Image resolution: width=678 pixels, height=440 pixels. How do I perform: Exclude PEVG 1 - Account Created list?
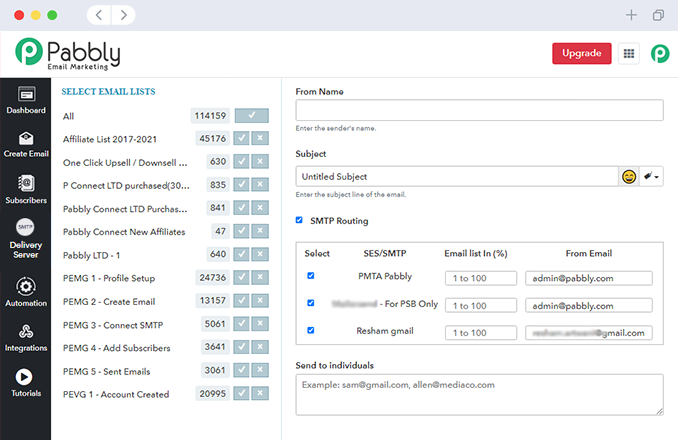[260, 393]
